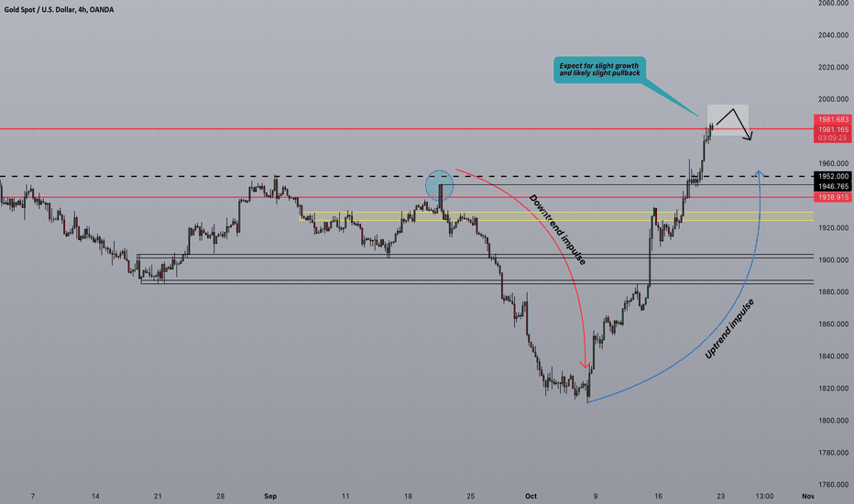Viewport: 854px width, 504px height.
Task: Click the '23' date label on time axis
Action: [720, 497]
